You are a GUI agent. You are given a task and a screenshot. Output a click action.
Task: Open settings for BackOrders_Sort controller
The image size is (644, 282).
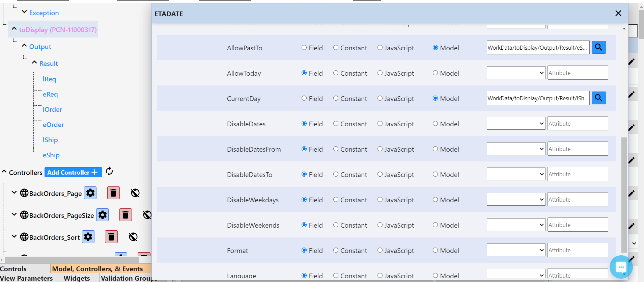(88, 237)
